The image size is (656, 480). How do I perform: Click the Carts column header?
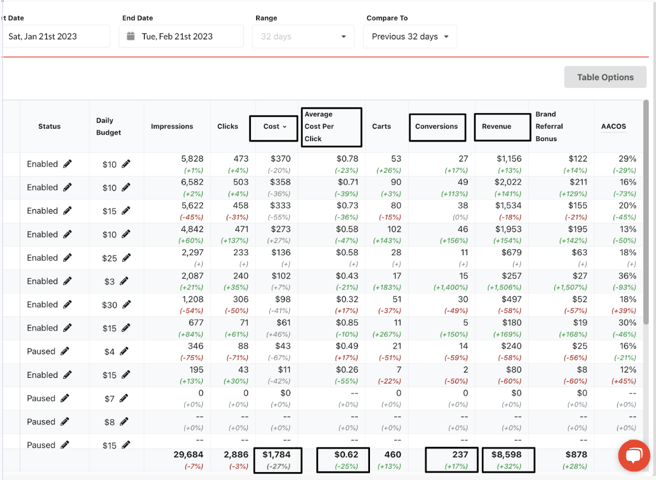click(382, 126)
